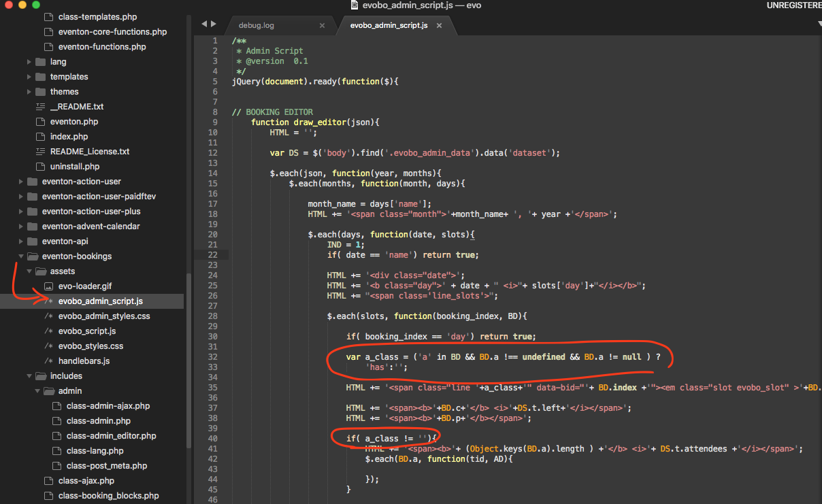822x504 pixels.
Task: Click the '@version 0.1' comment line
Action: pyautogui.click(x=272, y=61)
